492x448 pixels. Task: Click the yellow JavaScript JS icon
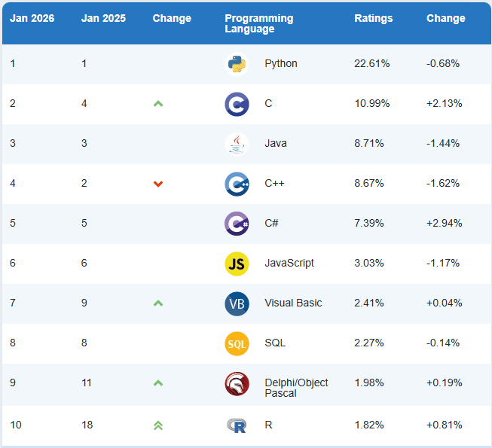coord(237,264)
